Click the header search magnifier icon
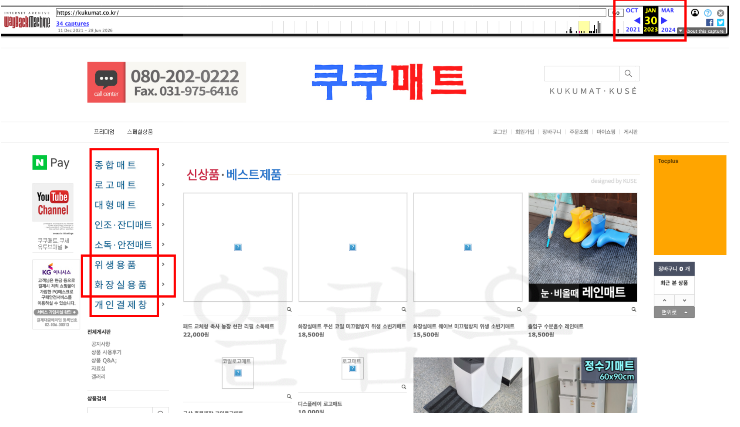 (629, 74)
